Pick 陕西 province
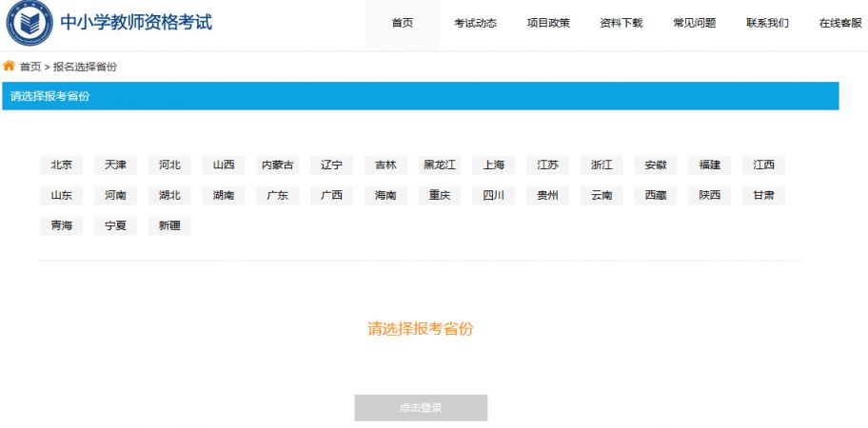 coord(710,195)
